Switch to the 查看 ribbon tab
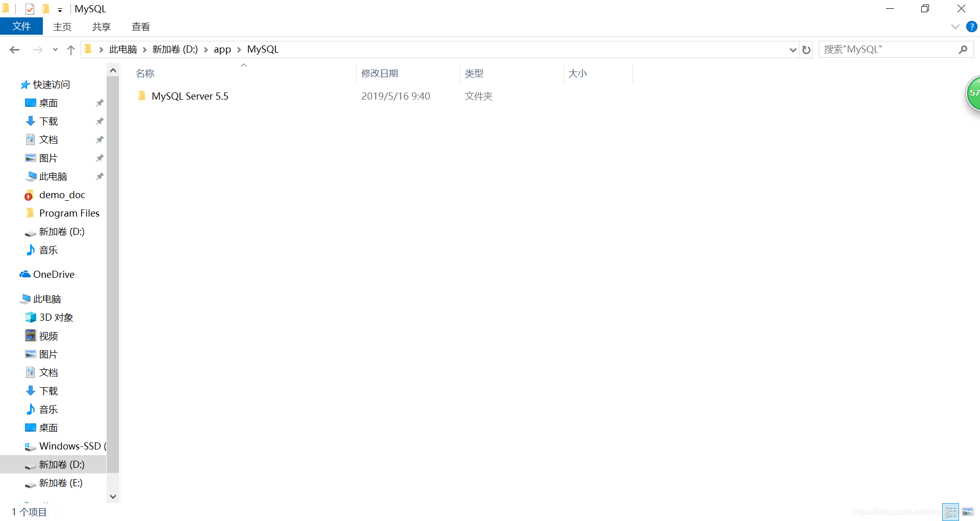This screenshot has width=980, height=521. (x=140, y=27)
